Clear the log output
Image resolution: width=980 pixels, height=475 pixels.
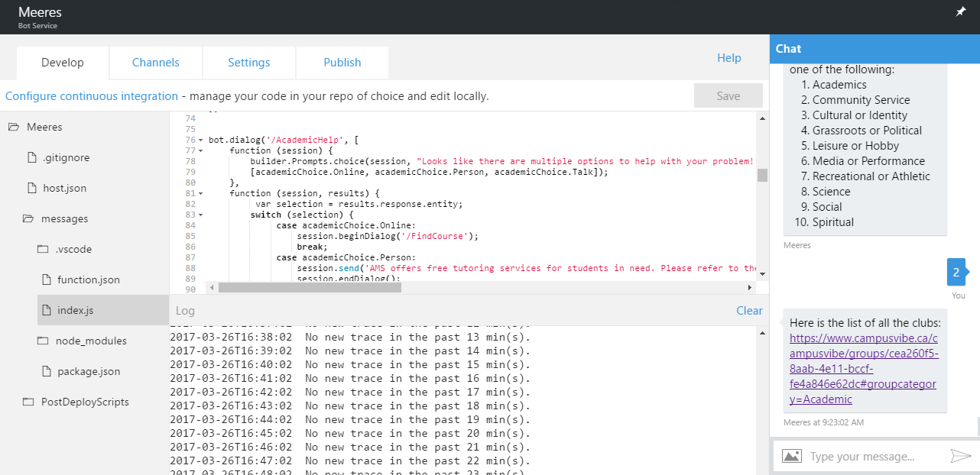coord(749,311)
